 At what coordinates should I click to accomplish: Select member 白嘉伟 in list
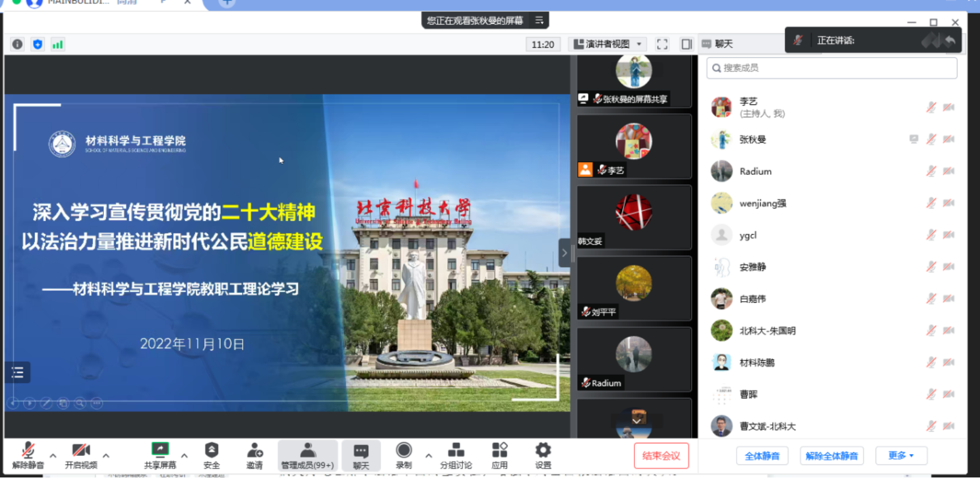tap(832, 299)
